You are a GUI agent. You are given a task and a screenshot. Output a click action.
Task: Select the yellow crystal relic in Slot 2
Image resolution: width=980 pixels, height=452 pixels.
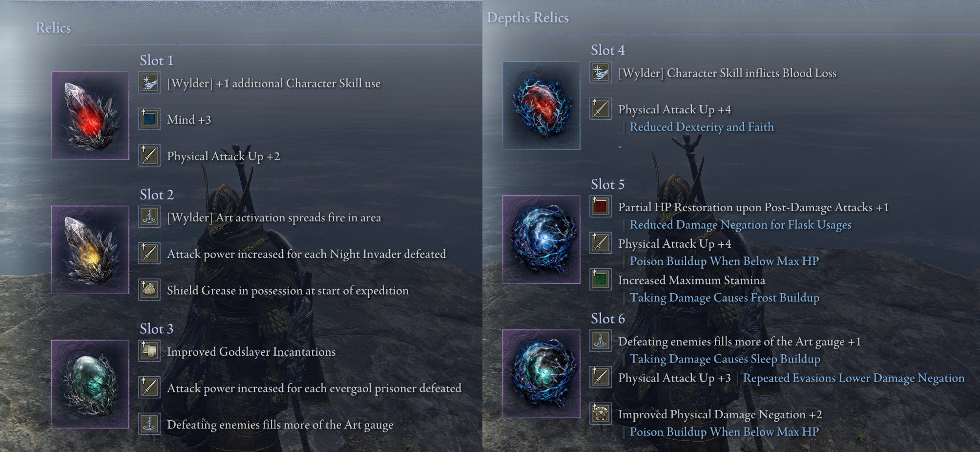click(90, 250)
